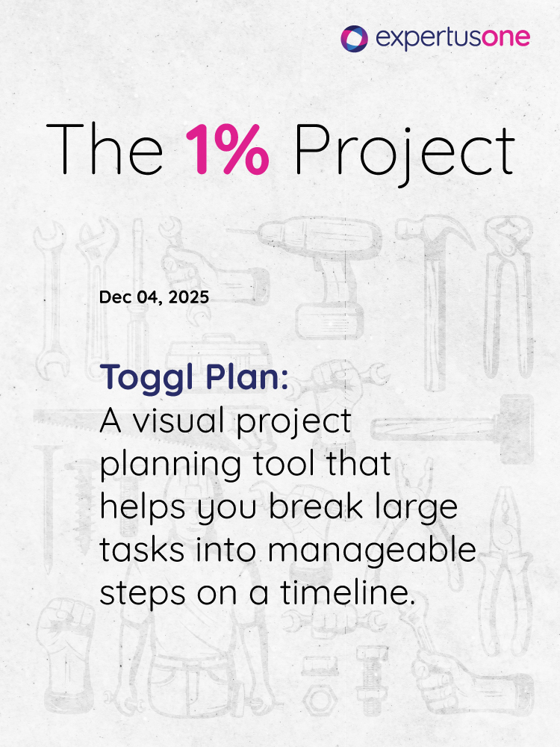Viewport: 560px width, 747px height.
Task: Click the cordless drill illustration
Action: 327,278
